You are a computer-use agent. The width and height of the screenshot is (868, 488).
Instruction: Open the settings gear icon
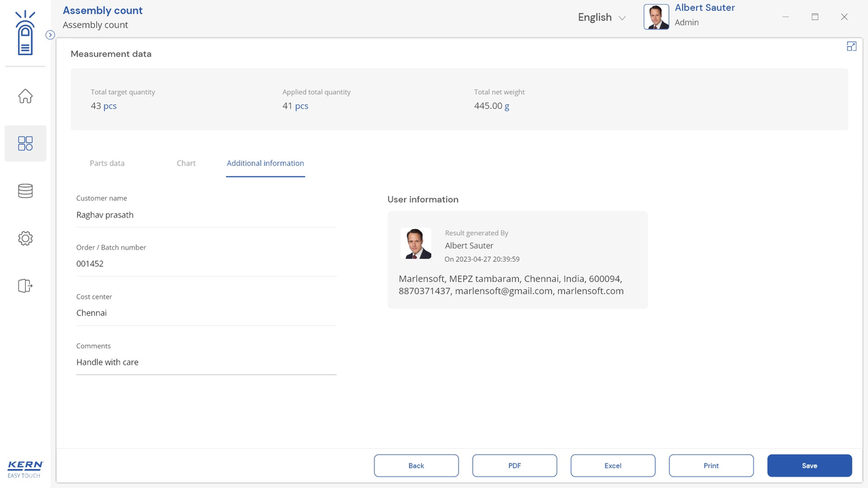(25, 239)
